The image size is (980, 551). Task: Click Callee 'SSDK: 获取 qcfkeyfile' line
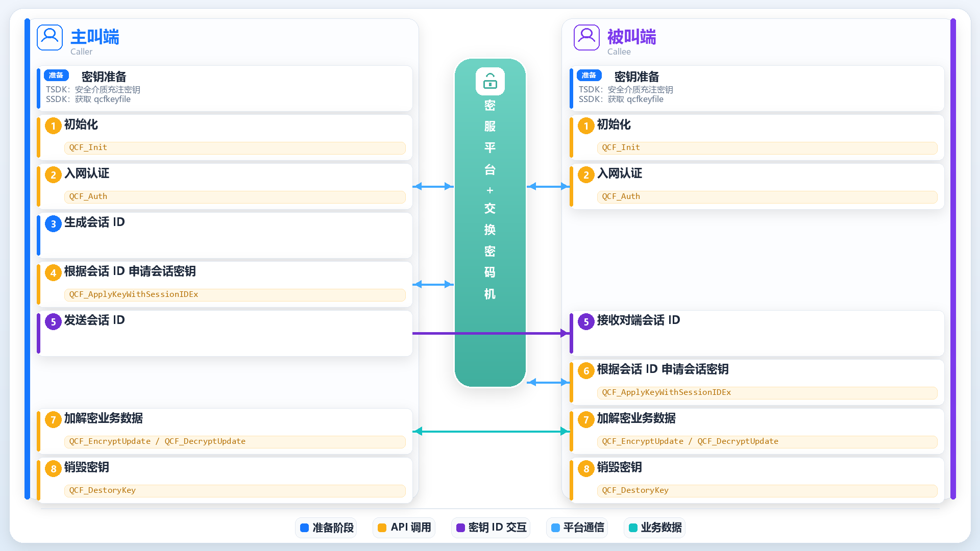(621, 99)
